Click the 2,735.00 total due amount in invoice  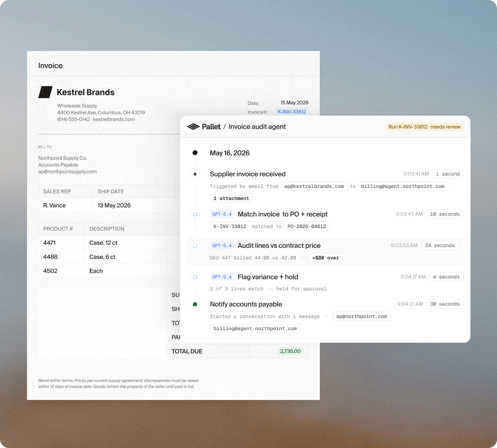pos(290,351)
